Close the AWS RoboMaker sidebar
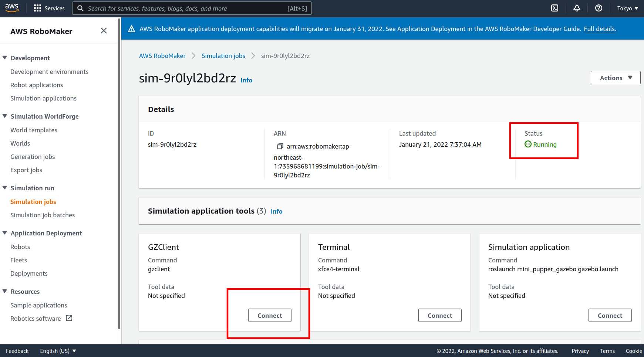644x357 pixels. coord(104,31)
